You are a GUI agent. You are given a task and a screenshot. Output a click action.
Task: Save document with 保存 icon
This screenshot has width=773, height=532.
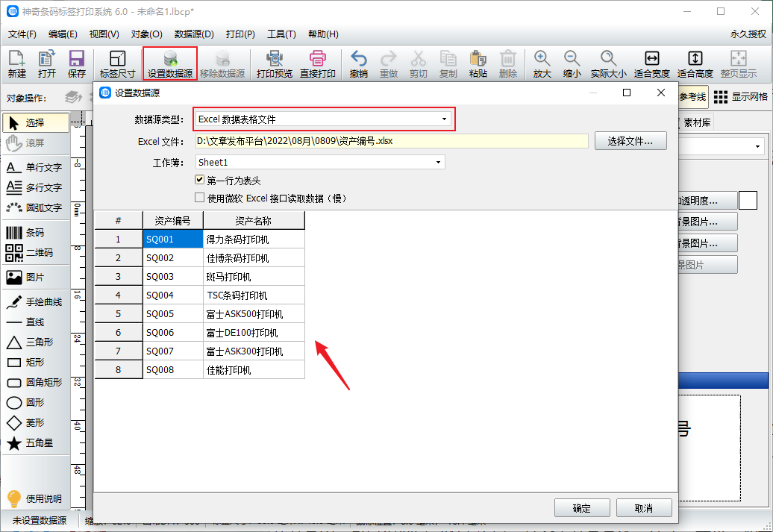pos(76,64)
